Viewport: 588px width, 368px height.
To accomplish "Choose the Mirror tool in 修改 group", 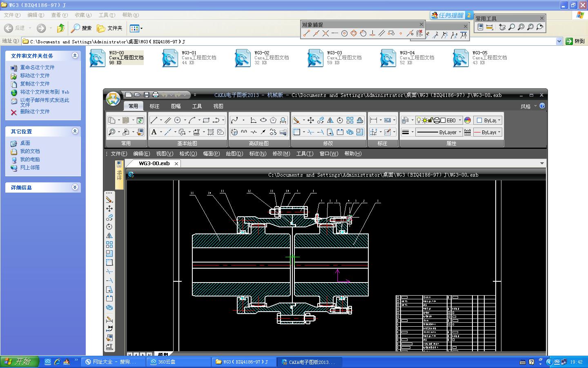I will [x=330, y=120].
